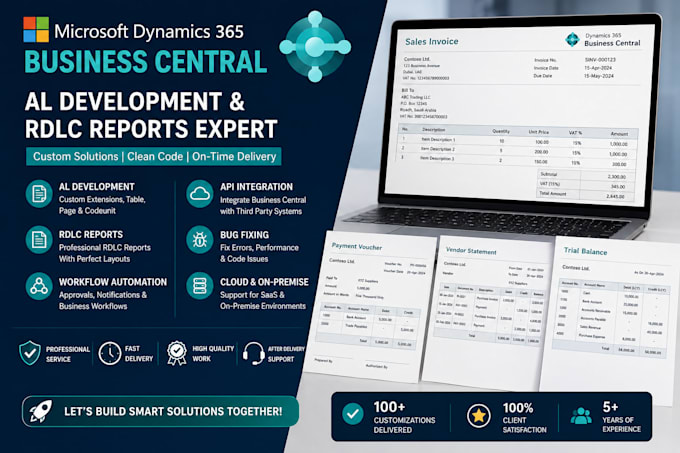The image size is (680, 453).
Task: Click the "AL DEVELOPMENT &" headline line
Action: pyautogui.click(x=135, y=101)
